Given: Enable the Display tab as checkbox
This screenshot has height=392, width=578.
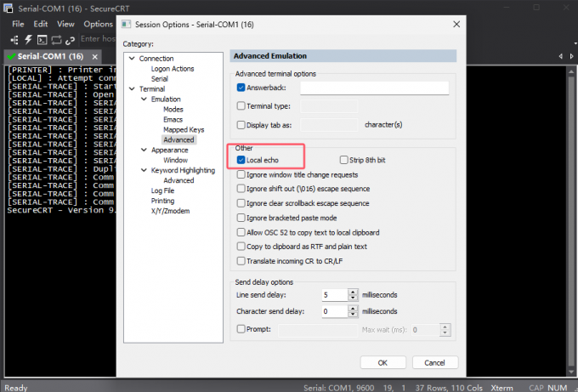Looking at the screenshot, I should (241, 125).
